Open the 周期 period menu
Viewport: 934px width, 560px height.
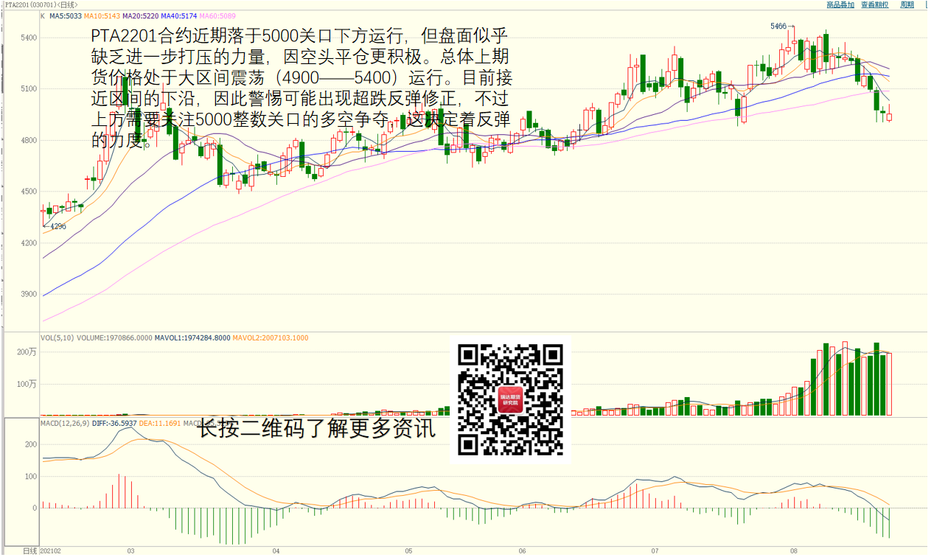[x=907, y=4]
